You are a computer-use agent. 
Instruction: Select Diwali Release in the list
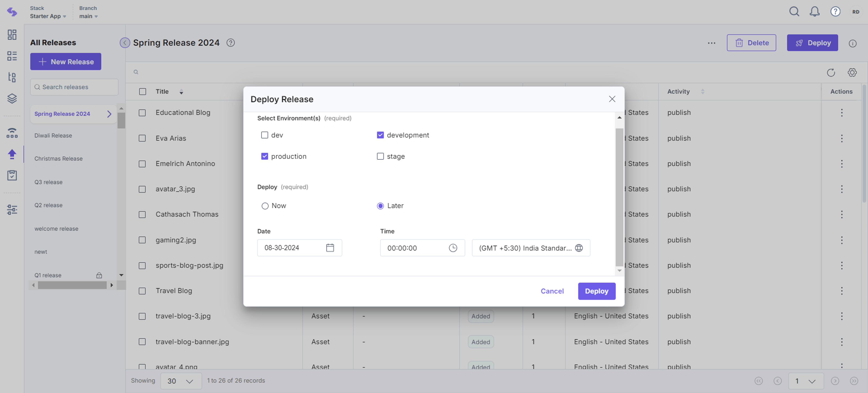coord(53,135)
